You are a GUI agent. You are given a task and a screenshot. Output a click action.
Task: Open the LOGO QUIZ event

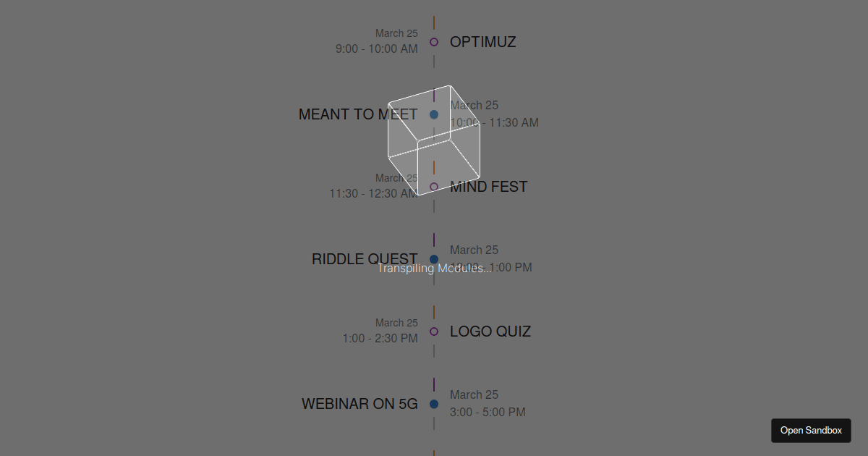(x=490, y=331)
